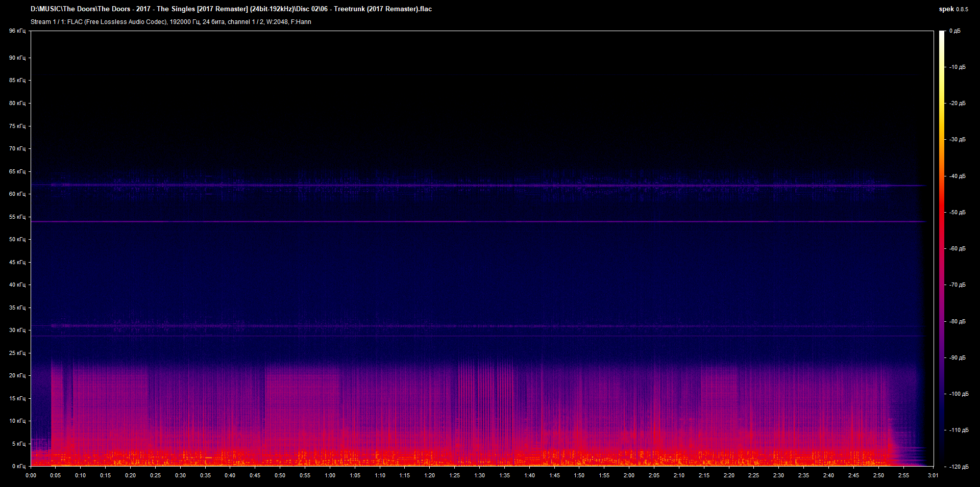Click the -120 дБ bottom scale label
Viewport: 980px width, 487px height.
[958, 467]
